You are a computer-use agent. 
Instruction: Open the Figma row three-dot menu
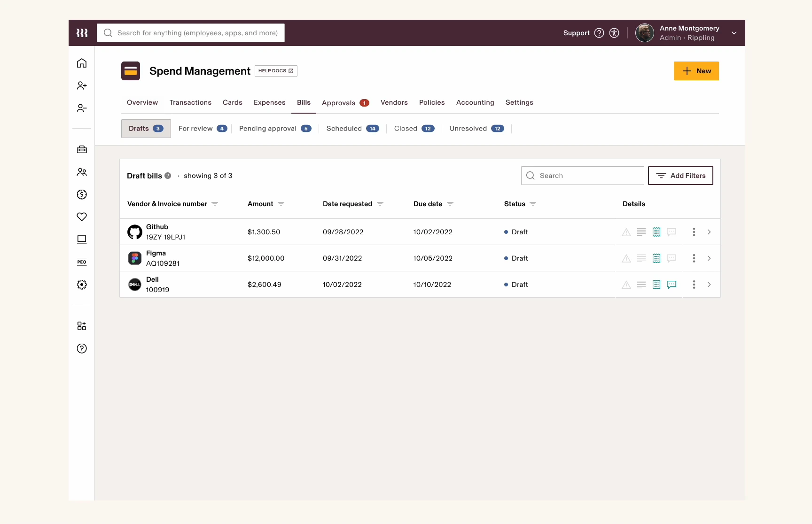point(694,258)
